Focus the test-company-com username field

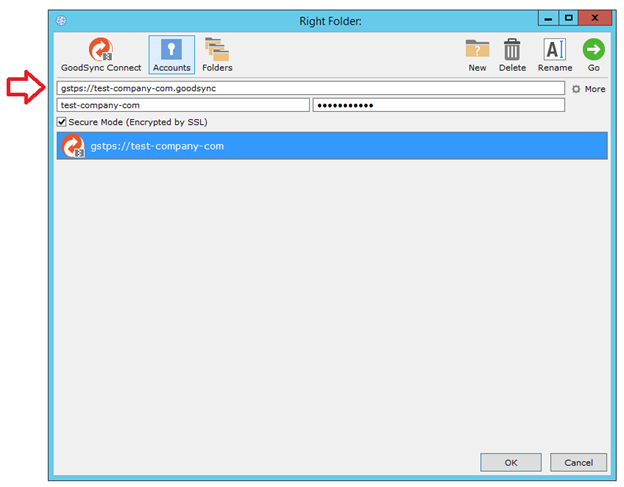pos(183,105)
